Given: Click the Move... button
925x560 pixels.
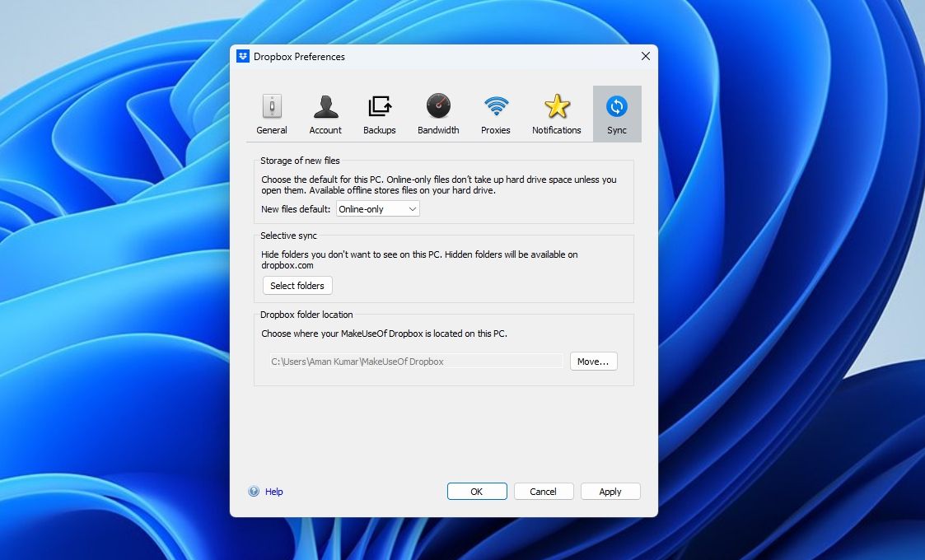Looking at the screenshot, I should point(593,362).
